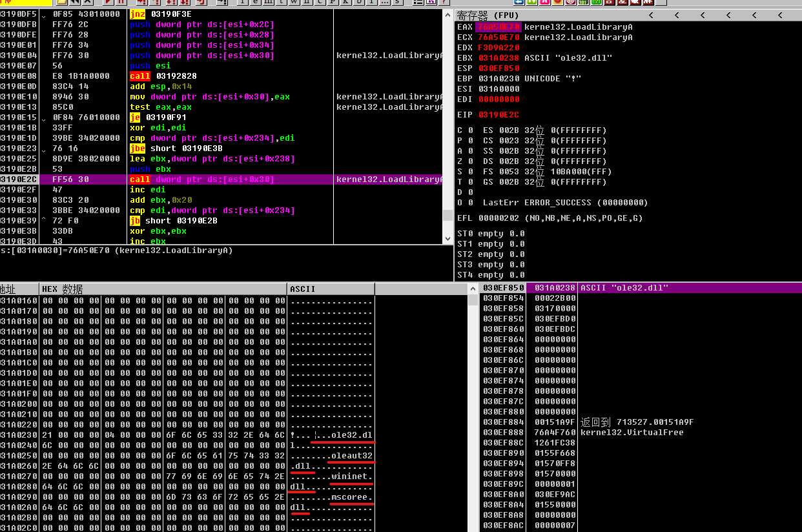
Task: Open the windows list (w button)
Action: pyautogui.click(x=294, y=2)
